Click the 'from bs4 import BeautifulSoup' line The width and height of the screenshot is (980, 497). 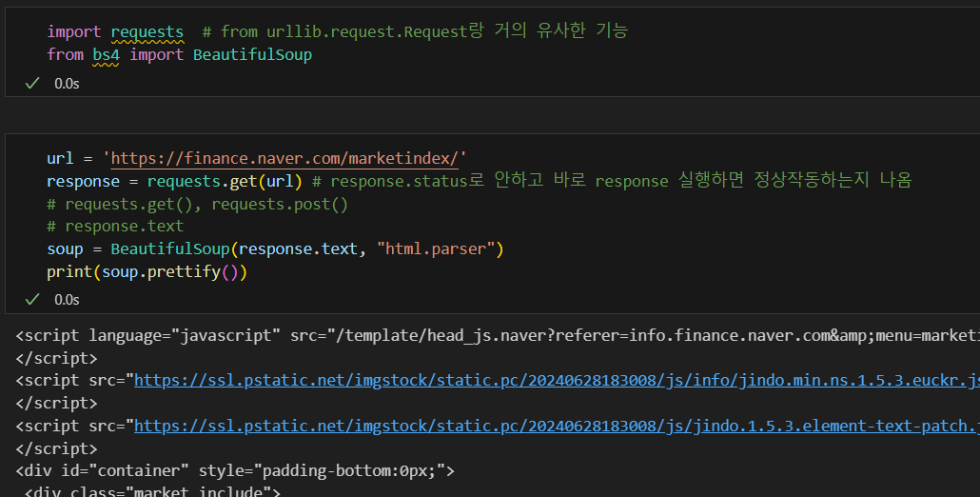coord(180,55)
